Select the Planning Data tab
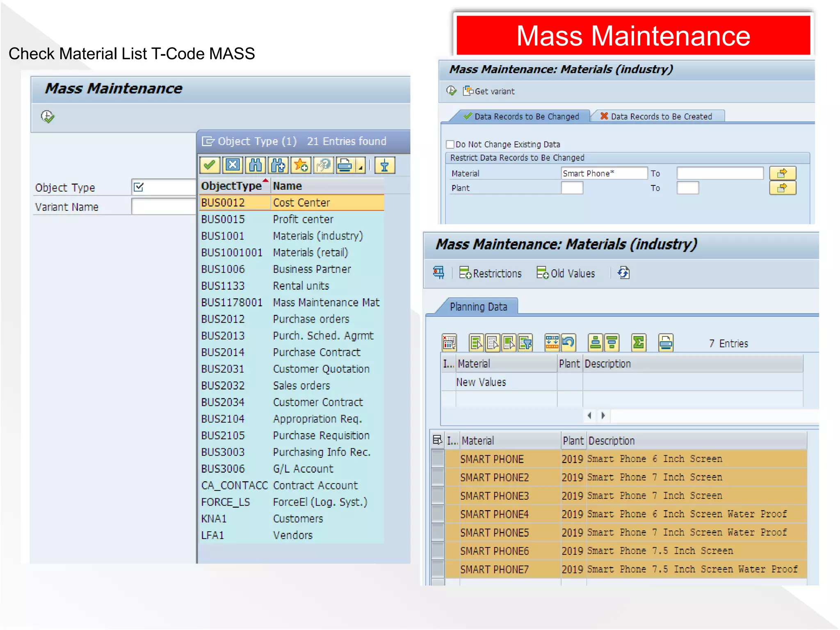Viewport: 840px width, 630px height. coord(478,307)
